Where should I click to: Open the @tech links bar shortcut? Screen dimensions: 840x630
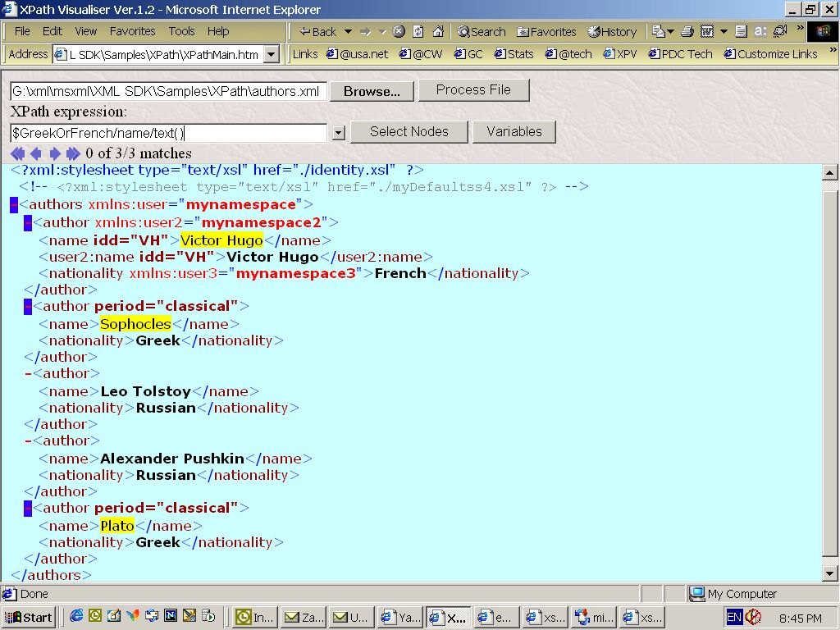568,54
